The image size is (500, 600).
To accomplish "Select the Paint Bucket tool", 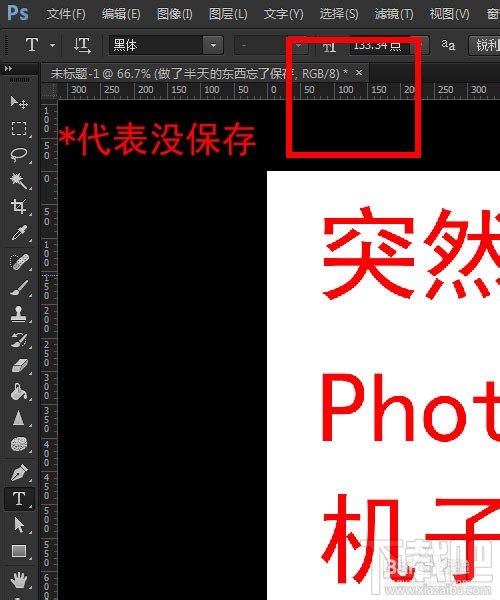I will (x=19, y=392).
